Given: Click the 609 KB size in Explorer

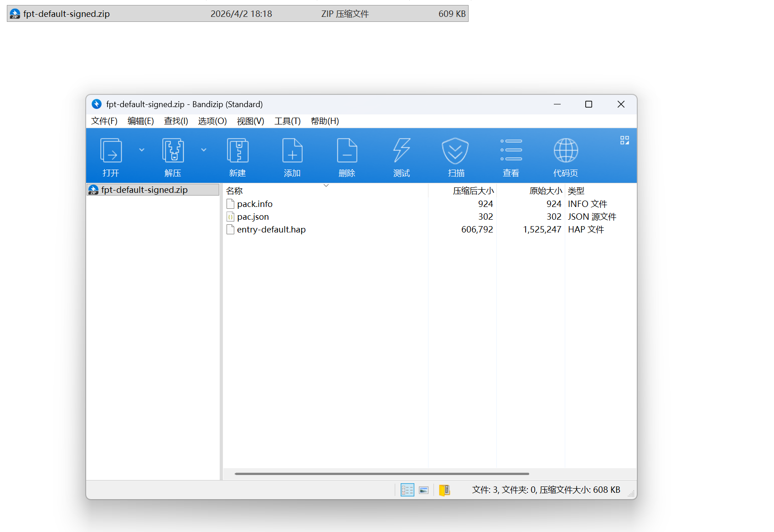Looking at the screenshot, I should tap(452, 14).
